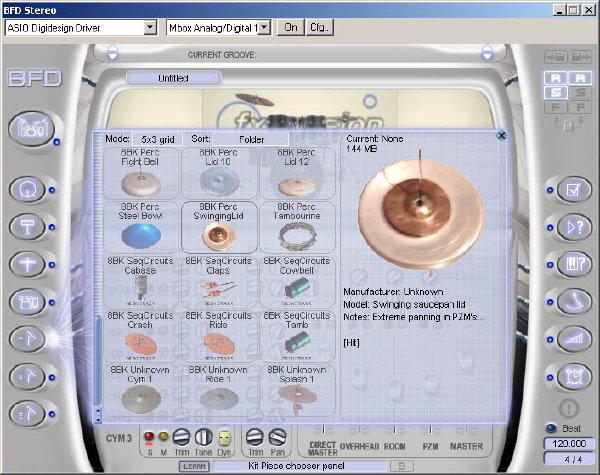Click the load preset icon at top right

556,57
